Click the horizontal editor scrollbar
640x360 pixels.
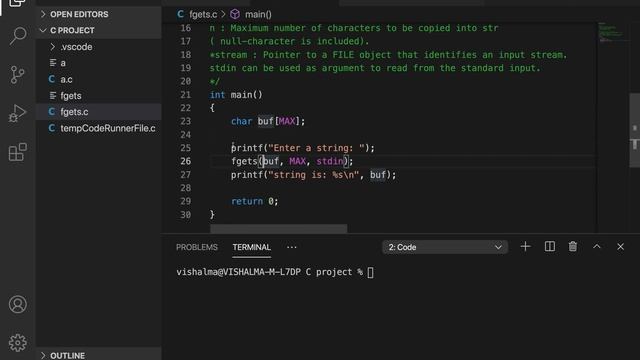pyautogui.click(x=278, y=229)
